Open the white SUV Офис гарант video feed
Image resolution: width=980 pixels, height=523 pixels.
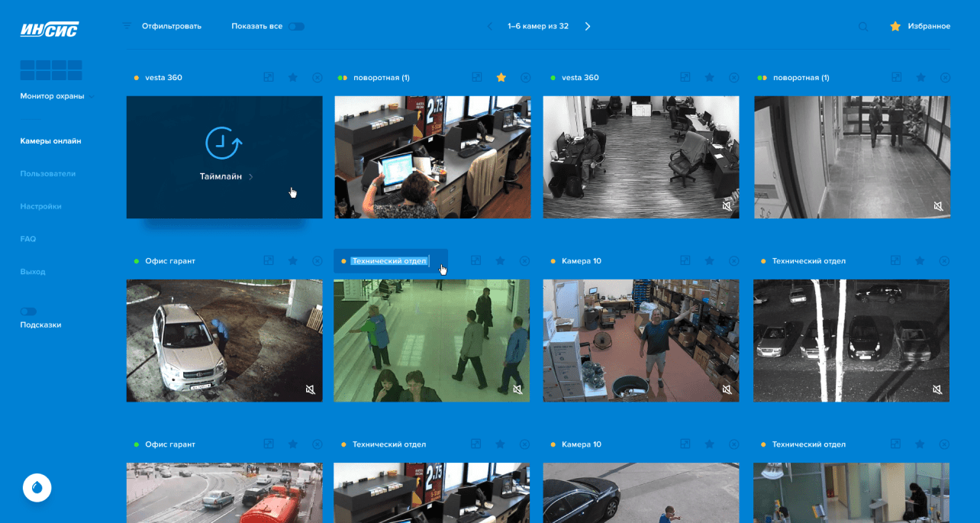(224, 341)
